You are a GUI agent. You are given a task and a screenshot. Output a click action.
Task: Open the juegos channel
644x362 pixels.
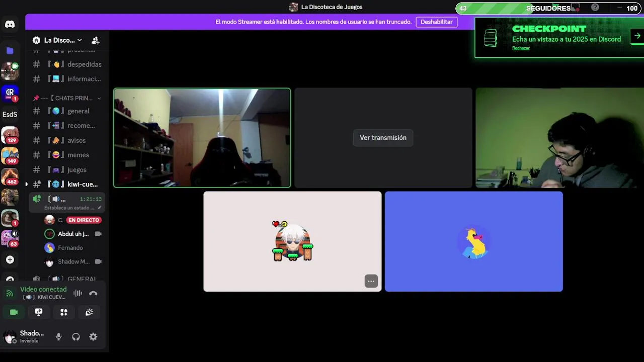pyautogui.click(x=67, y=170)
